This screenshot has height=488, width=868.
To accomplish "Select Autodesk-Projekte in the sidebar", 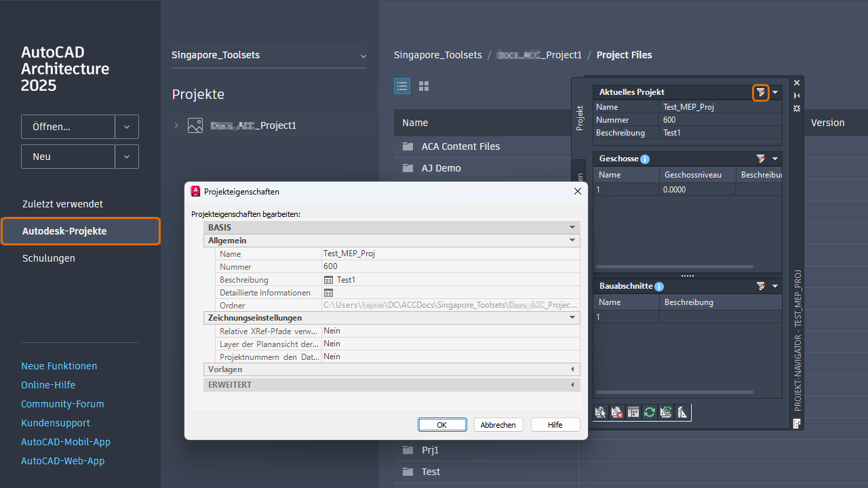I will [x=81, y=231].
